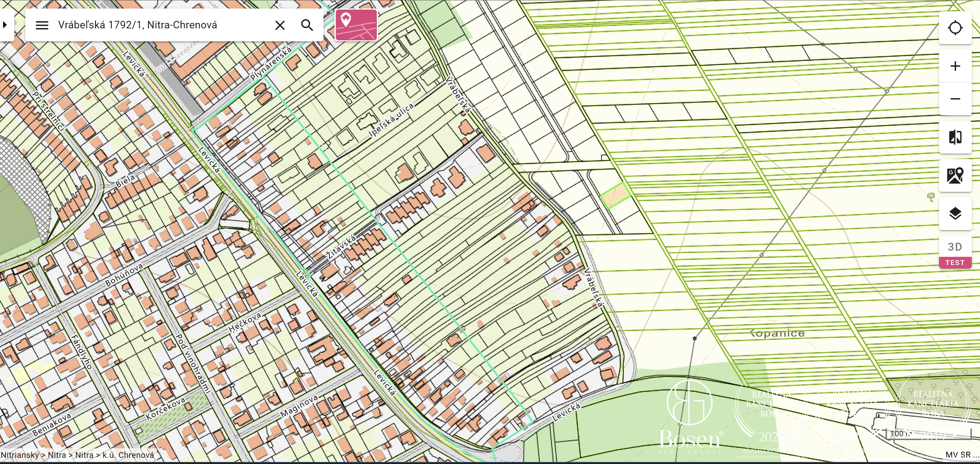Center map on my location
Image resolution: width=980 pixels, height=464 pixels.
(x=954, y=28)
